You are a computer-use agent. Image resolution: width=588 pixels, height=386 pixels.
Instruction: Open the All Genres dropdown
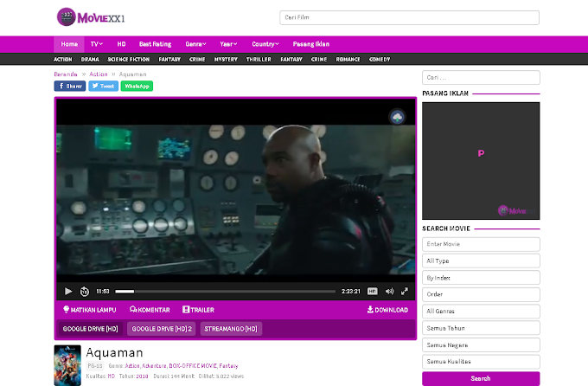(x=481, y=312)
